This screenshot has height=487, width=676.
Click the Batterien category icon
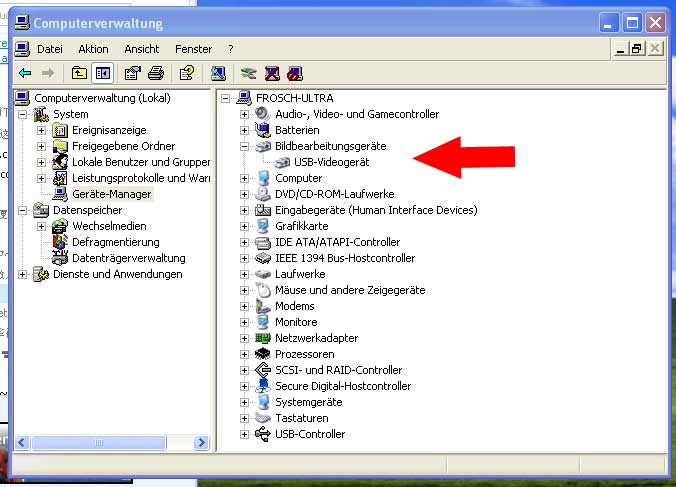(263, 130)
